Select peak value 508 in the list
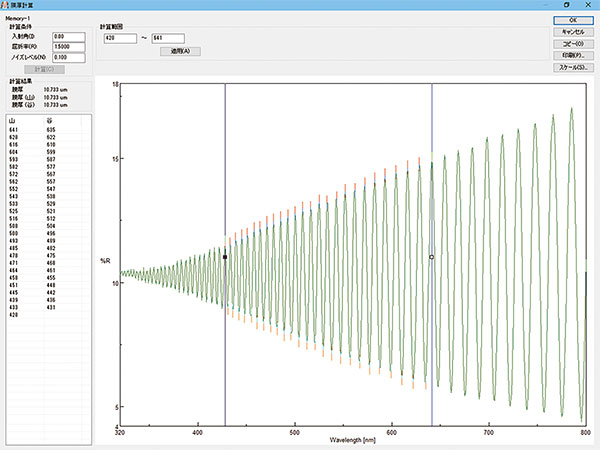The image size is (600, 450). [x=13, y=226]
